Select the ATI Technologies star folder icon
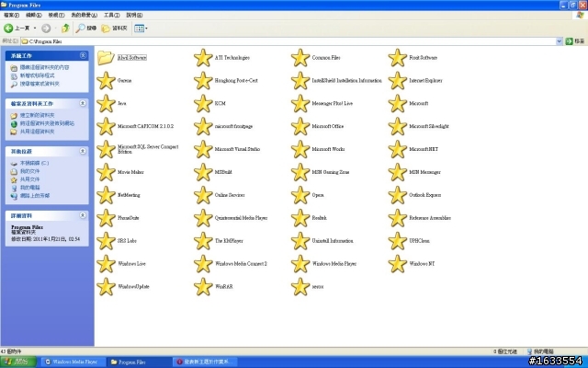The height and width of the screenshot is (368, 588). tap(203, 58)
